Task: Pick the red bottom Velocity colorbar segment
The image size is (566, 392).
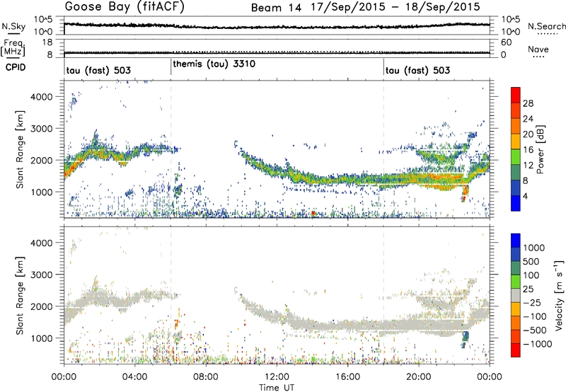Action: coord(516,350)
